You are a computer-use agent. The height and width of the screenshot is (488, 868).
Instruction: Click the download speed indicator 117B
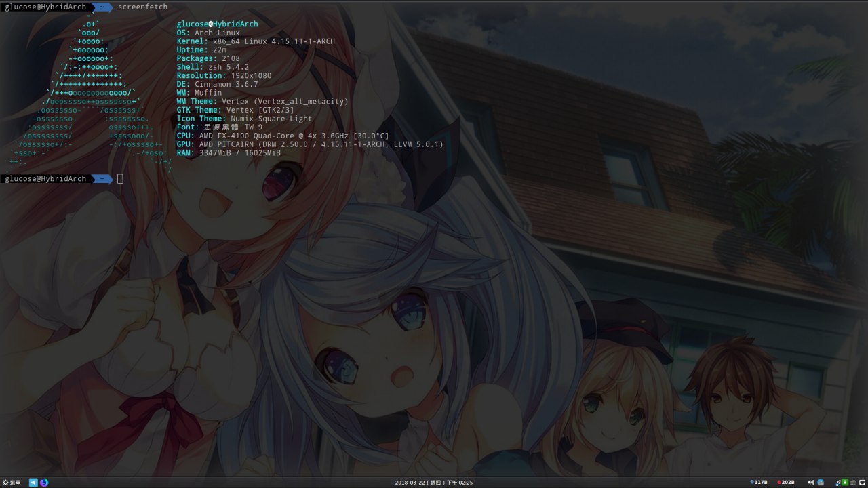coord(759,483)
